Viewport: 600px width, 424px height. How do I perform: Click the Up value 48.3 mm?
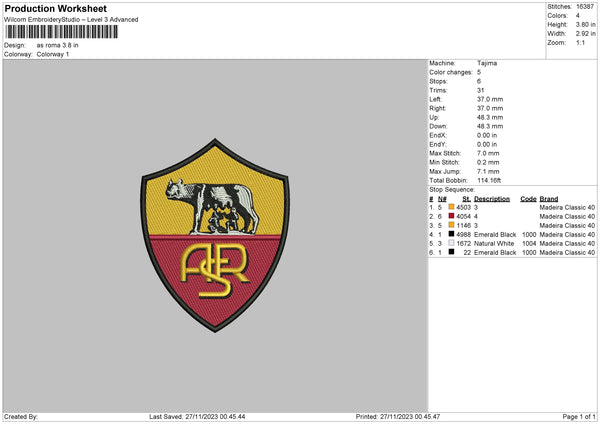490,117
